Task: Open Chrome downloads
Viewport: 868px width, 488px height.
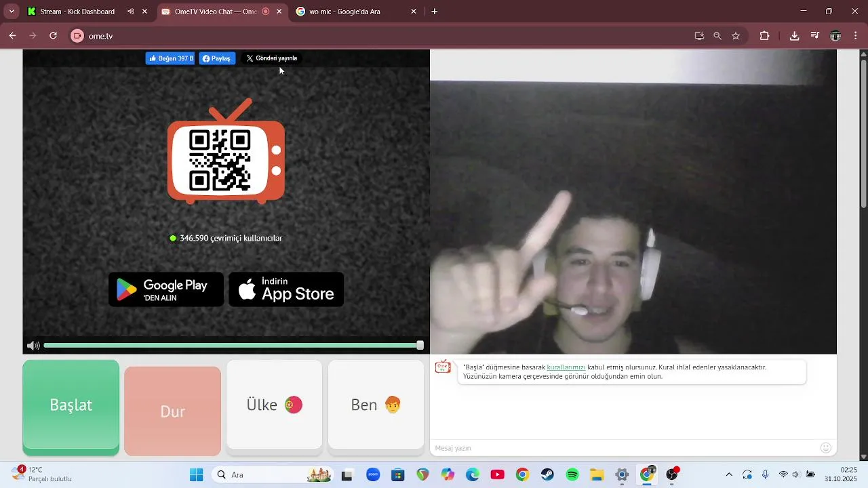Action: [795, 36]
